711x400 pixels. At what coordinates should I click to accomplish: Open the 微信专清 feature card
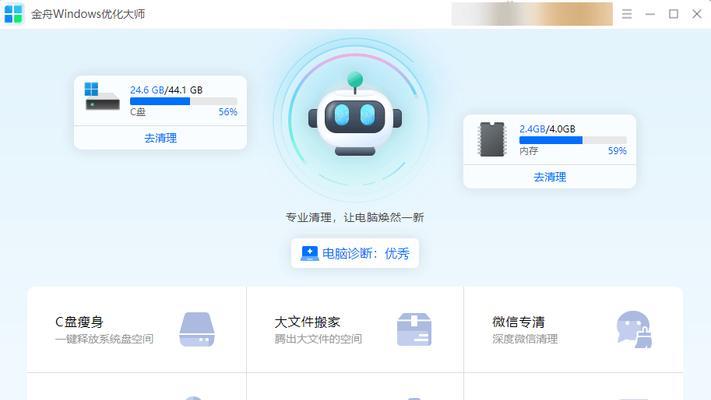tap(574, 329)
